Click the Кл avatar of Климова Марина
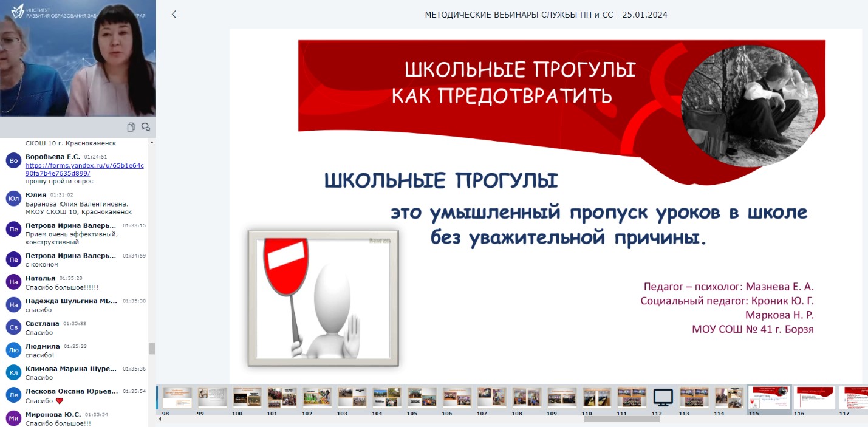868x427 pixels. [13, 372]
